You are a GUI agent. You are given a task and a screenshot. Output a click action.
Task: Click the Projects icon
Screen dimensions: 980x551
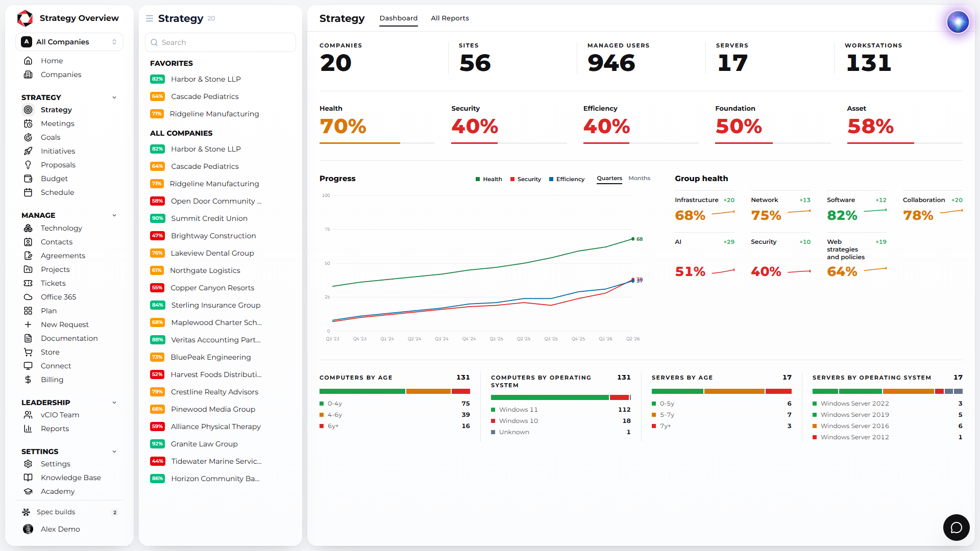tap(28, 269)
